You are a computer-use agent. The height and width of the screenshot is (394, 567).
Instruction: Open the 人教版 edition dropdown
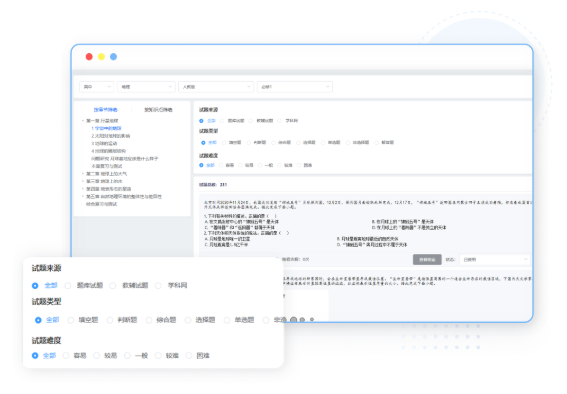pyautogui.click(x=216, y=87)
